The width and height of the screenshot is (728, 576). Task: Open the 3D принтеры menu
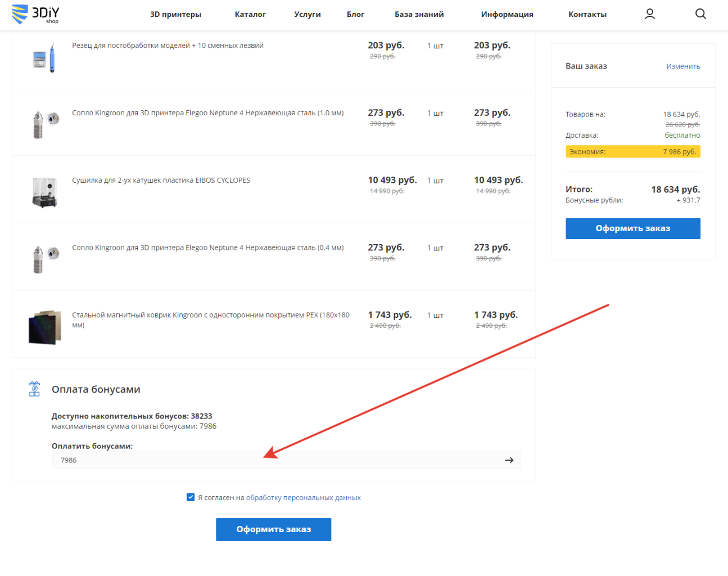pyautogui.click(x=175, y=15)
